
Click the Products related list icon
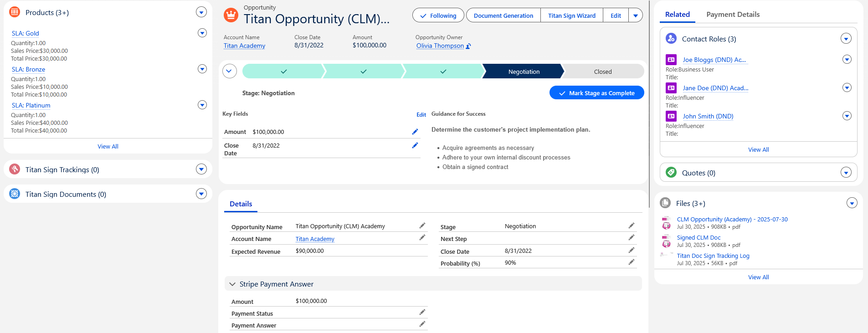tap(15, 12)
